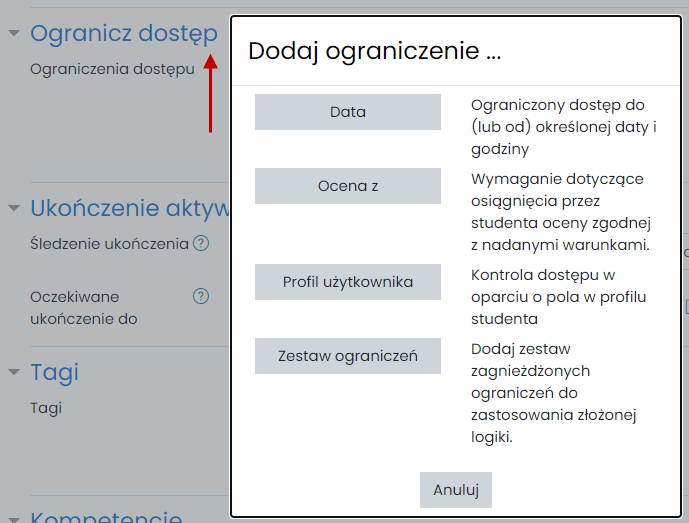
Task: Click the Dodaj ograniczenie dialog title
Action: [x=374, y=51]
